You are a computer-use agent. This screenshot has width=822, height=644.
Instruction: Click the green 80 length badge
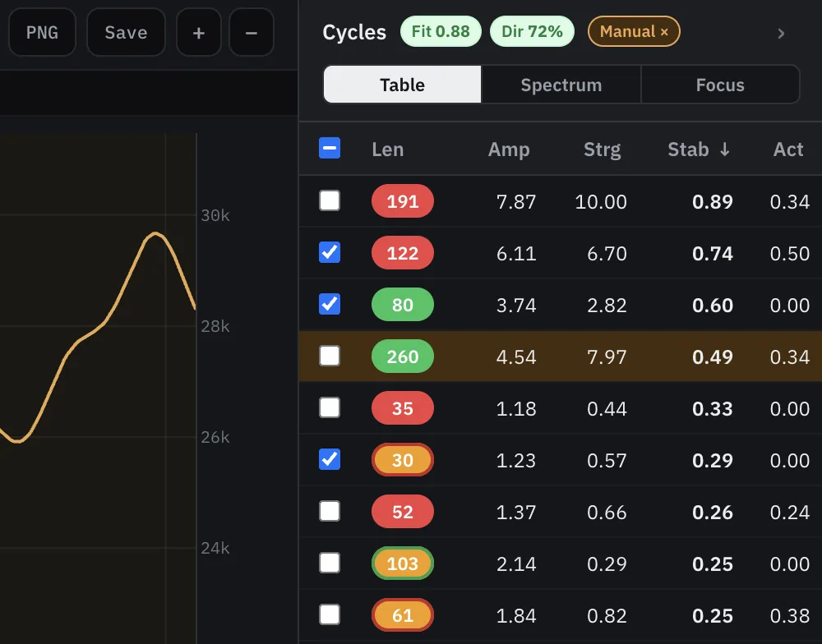403,305
